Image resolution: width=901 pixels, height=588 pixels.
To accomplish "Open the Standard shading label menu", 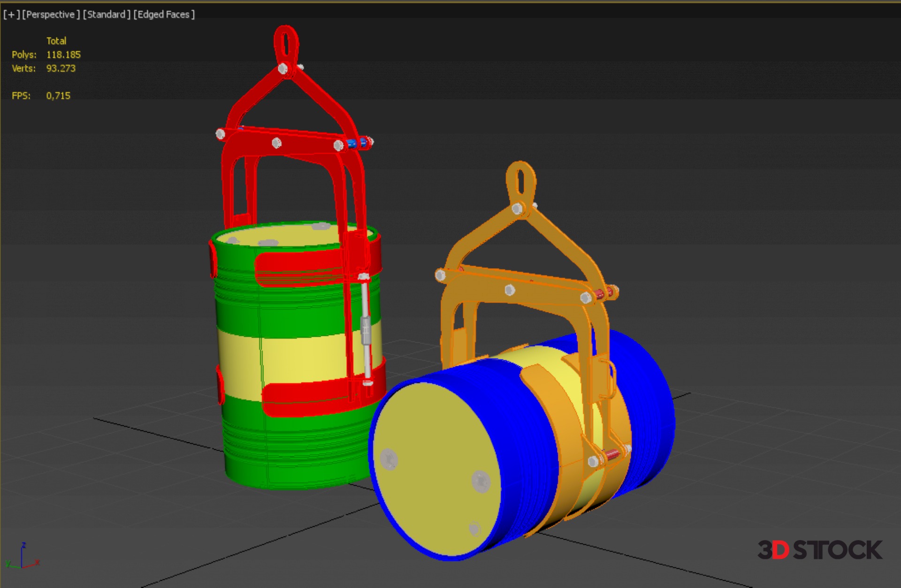I will coord(107,15).
